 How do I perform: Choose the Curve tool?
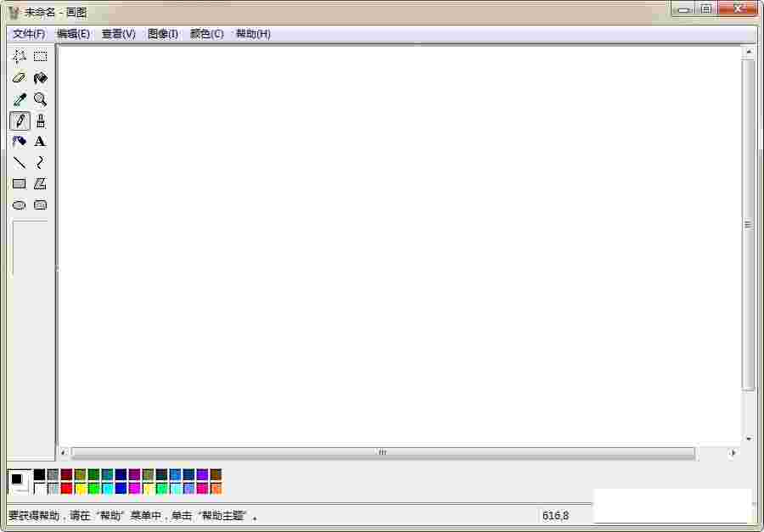coord(40,162)
